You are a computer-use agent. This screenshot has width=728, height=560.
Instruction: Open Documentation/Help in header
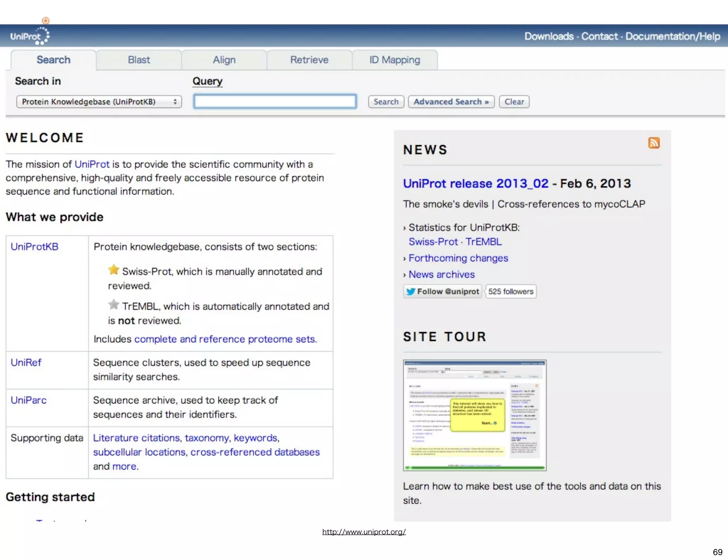[x=673, y=36]
